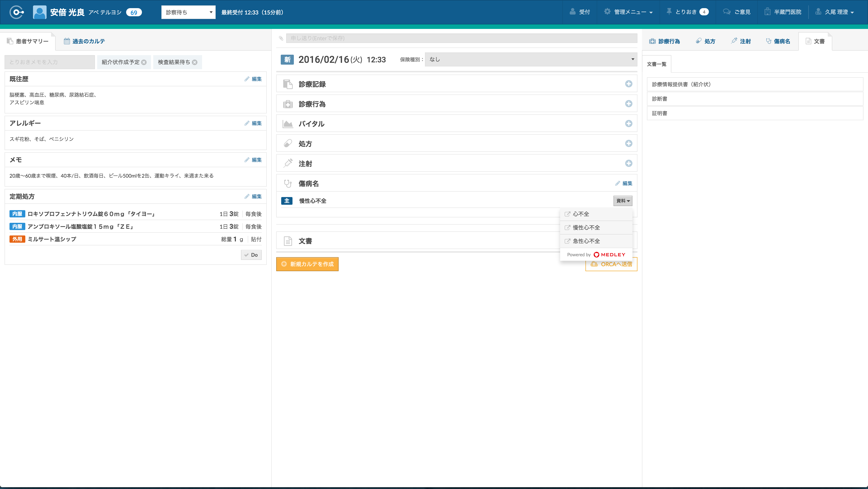
Task: Open 診療情報提供書（紹介状）document
Action: coord(681,85)
